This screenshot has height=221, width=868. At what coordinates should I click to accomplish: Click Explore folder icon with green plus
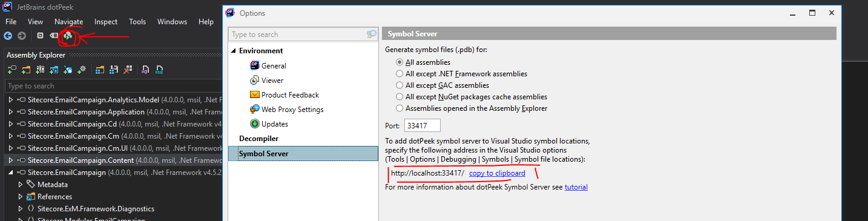26,70
